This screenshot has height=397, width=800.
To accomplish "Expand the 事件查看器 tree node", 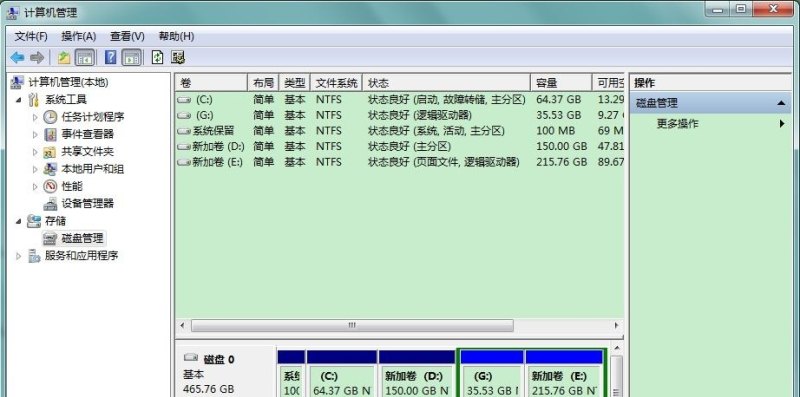I will pos(35,135).
